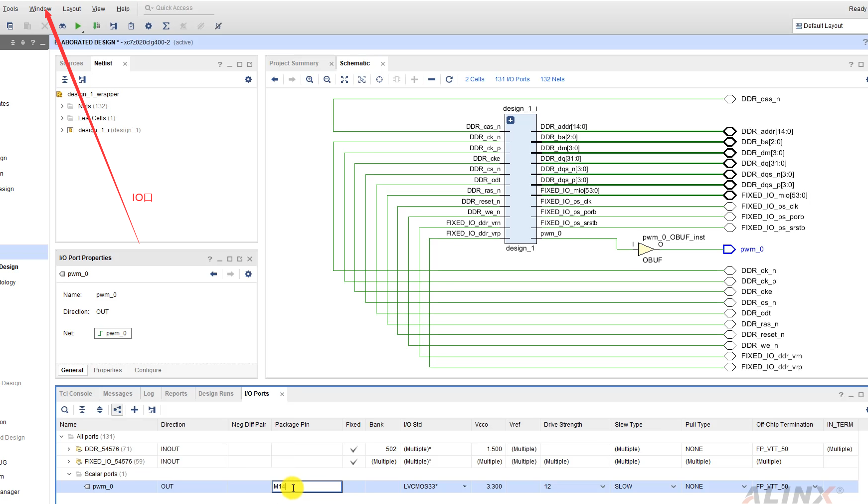
Task: Click the plus create port icon in I/O Ports
Action: 135,410
